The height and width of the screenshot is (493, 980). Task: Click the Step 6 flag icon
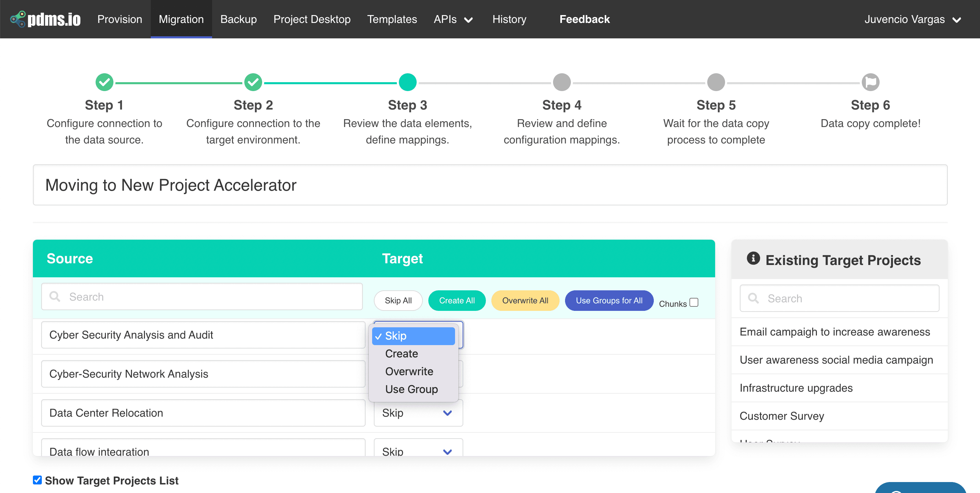[x=870, y=82]
